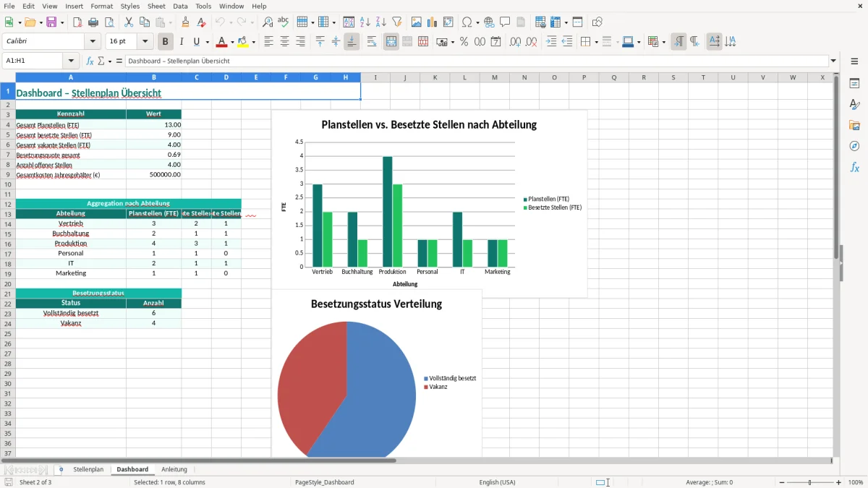Toggle Align Bottom vertical alignment

click(x=352, y=42)
